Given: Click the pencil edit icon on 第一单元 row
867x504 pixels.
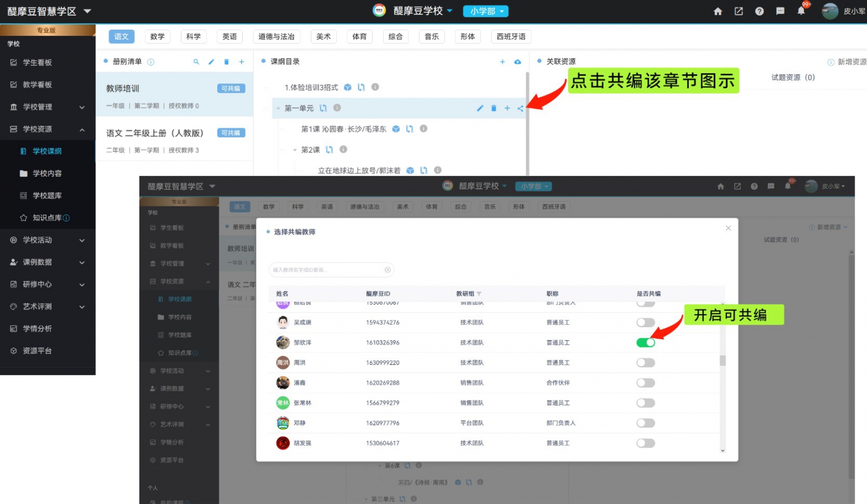Looking at the screenshot, I should [480, 108].
